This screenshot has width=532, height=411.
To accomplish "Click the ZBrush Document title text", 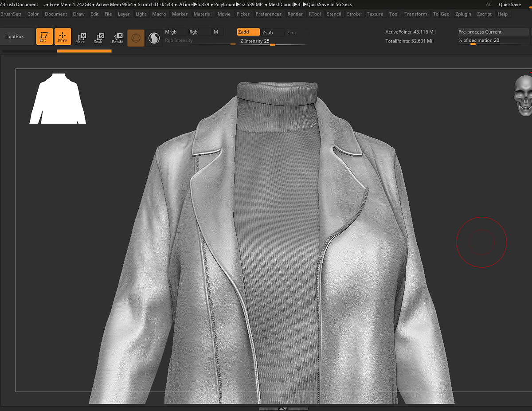I will tap(20, 4).
